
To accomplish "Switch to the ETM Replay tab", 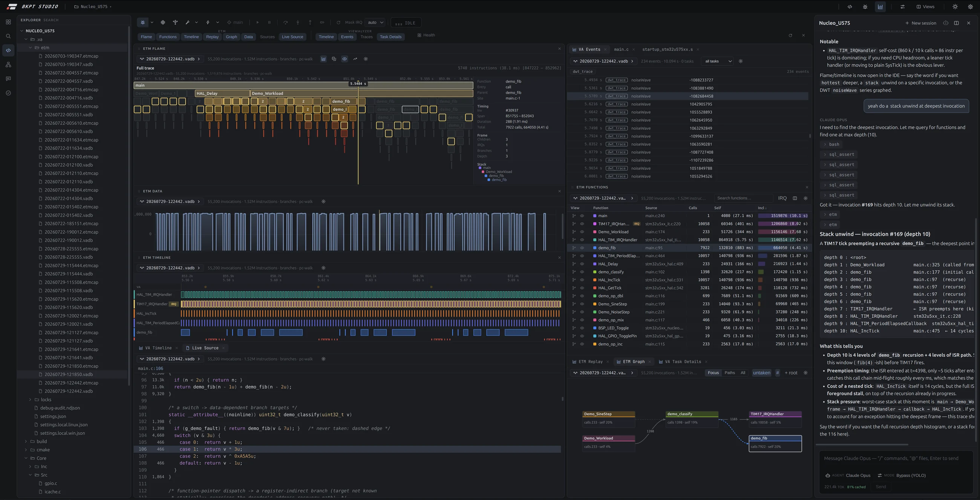I will click(x=590, y=362).
